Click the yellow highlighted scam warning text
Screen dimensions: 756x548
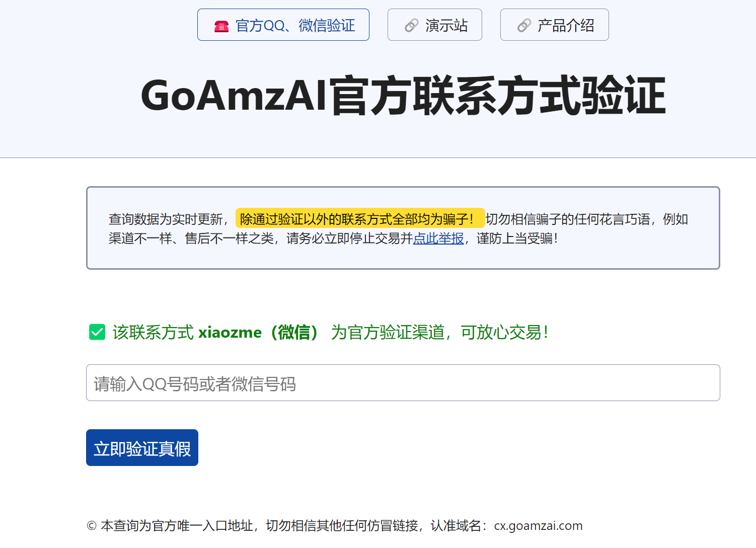coord(360,218)
